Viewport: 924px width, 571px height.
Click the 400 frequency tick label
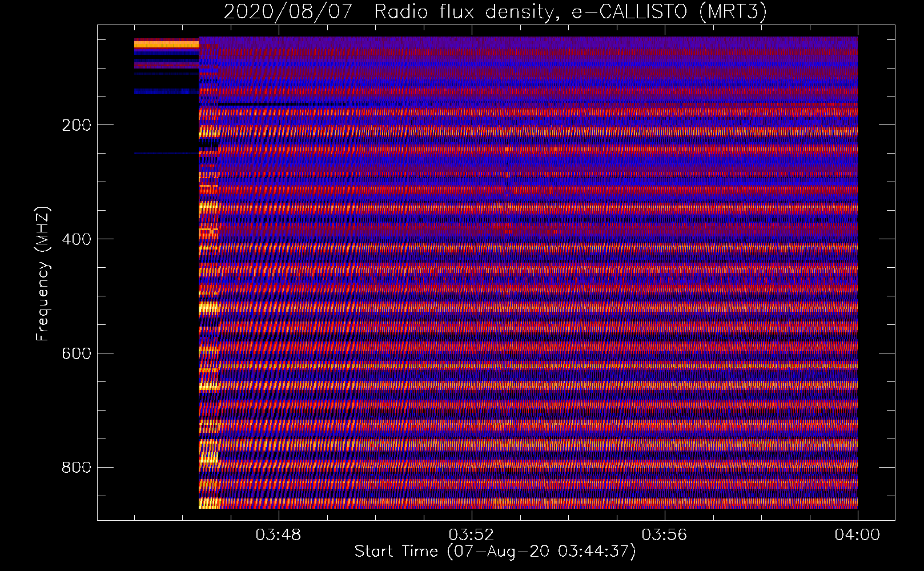pyautogui.click(x=77, y=239)
